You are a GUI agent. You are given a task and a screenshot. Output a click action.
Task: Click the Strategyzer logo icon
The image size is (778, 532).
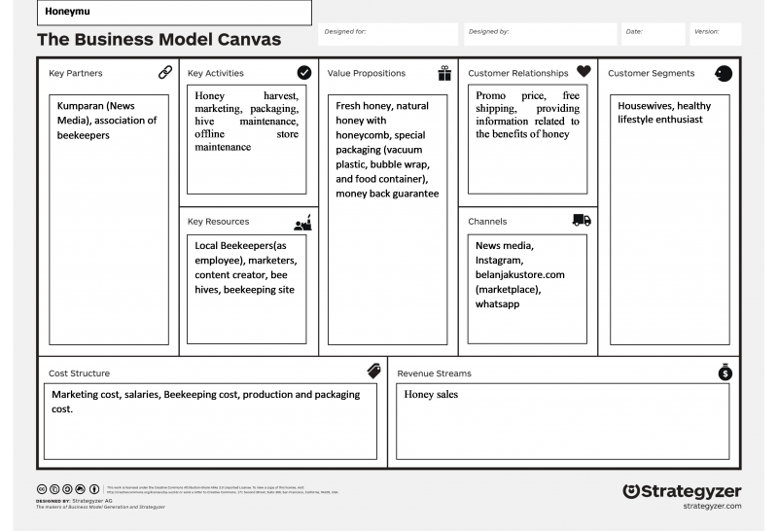coord(631,491)
